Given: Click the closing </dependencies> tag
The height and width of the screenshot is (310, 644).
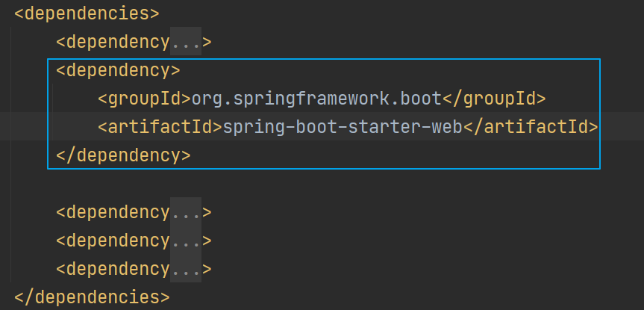Looking at the screenshot, I should (92, 297).
